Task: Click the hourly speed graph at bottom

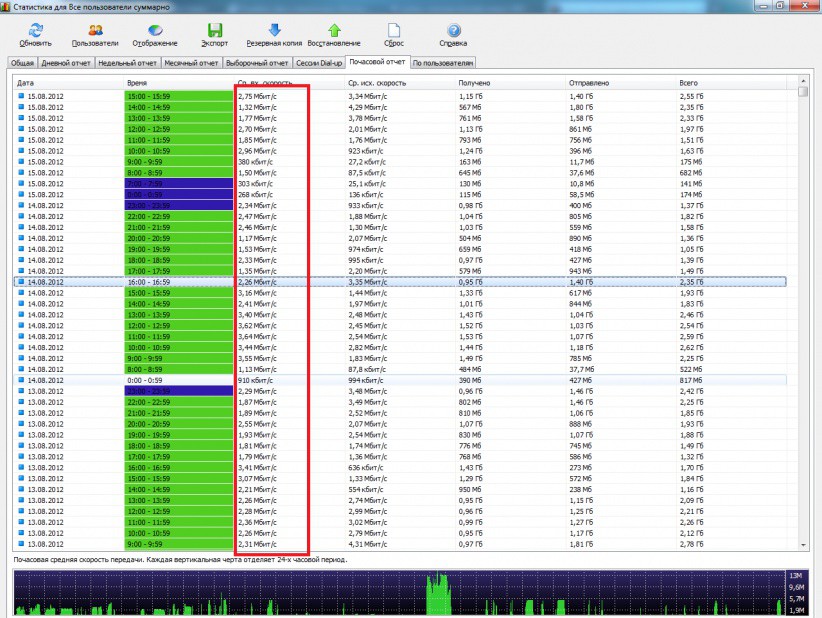Action: point(400,593)
